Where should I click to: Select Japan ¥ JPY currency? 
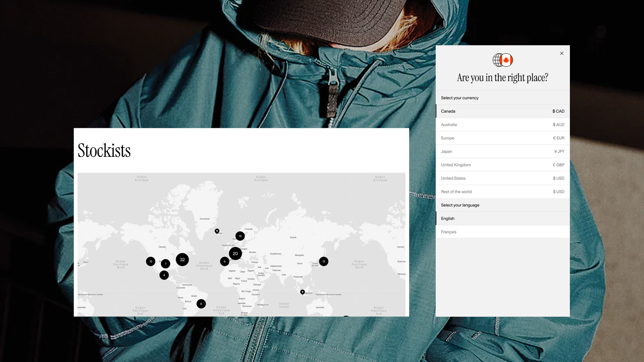pyautogui.click(x=502, y=152)
